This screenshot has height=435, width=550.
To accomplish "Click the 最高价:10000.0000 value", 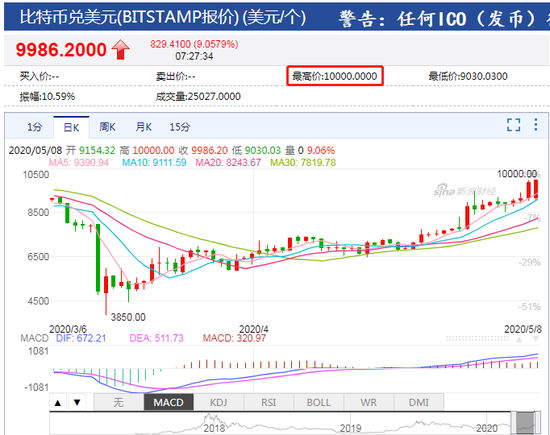I will (335, 76).
